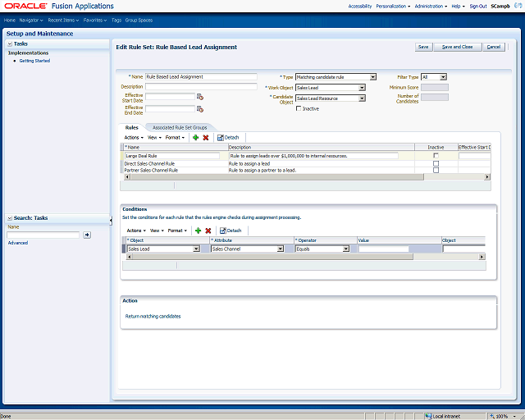Open the Work Object dropdown
Screen dimensions: 525x420
point(362,88)
